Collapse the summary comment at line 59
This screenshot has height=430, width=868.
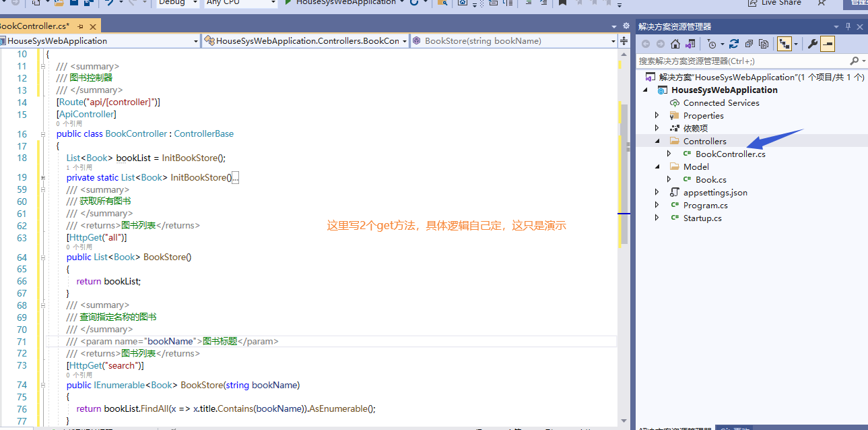point(44,190)
